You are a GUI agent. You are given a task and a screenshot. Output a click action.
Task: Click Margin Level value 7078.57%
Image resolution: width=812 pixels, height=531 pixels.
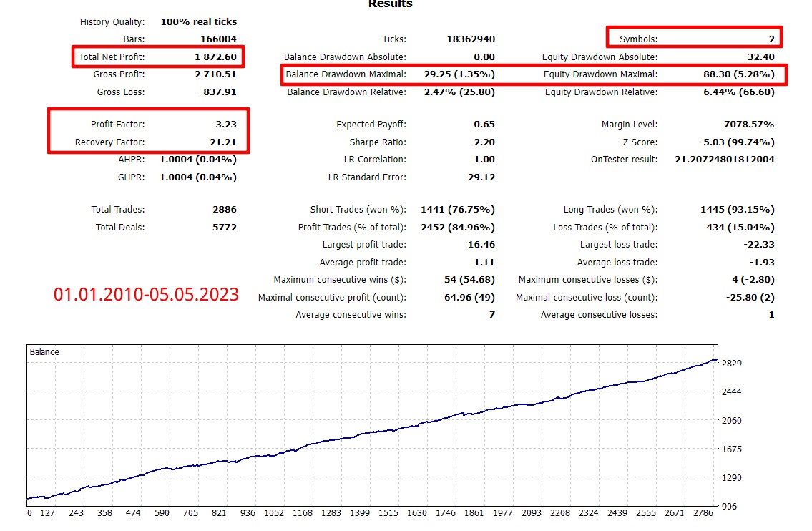(x=749, y=125)
